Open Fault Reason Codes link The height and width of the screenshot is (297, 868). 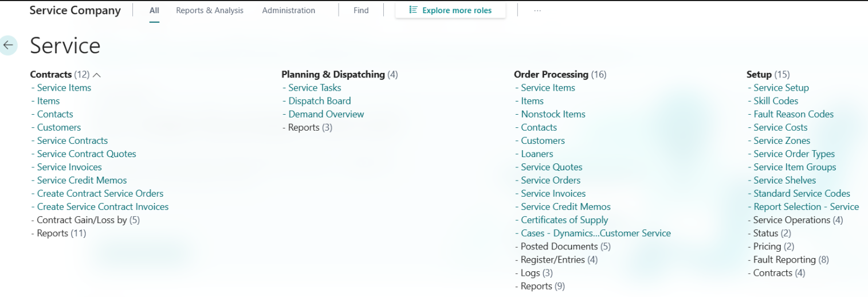point(793,114)
